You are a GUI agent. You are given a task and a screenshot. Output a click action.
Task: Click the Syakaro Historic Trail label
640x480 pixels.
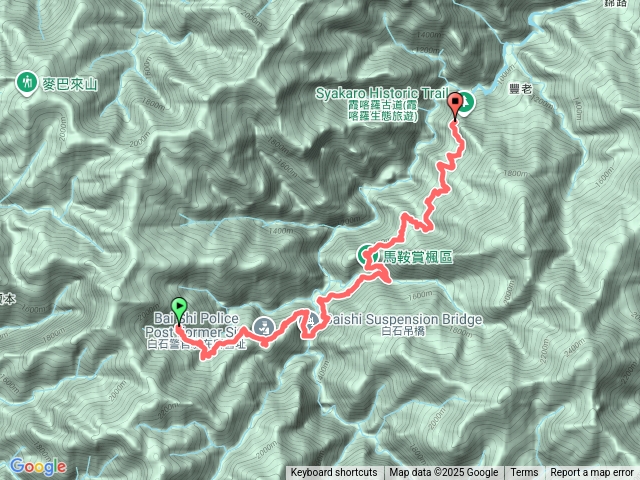[x=382, y=93]
